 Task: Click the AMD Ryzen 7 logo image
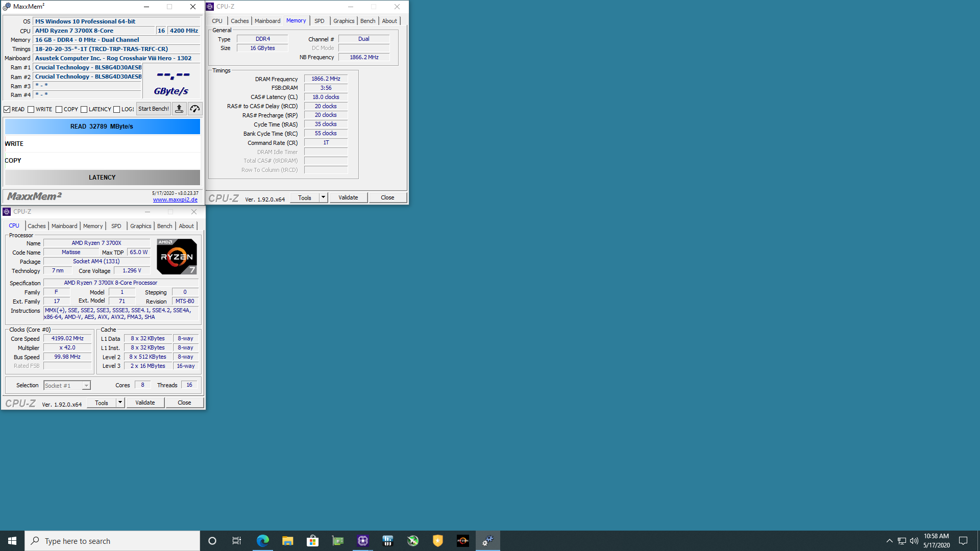tap(177, 257)
